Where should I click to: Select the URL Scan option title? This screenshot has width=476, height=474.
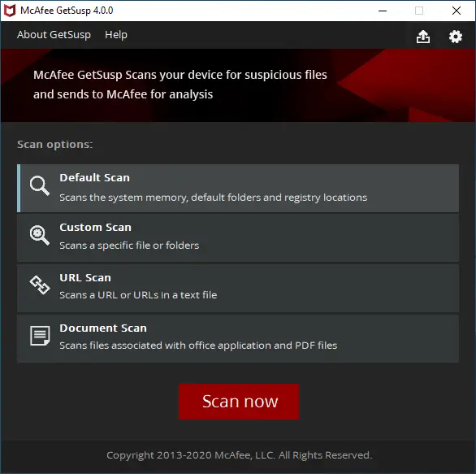tap(85, 278)
